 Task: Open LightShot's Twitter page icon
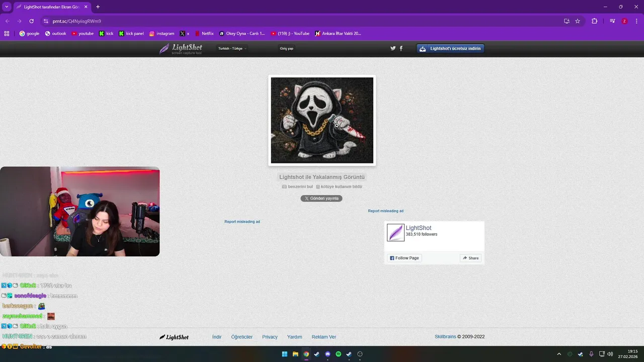click(x=393, y=49)
